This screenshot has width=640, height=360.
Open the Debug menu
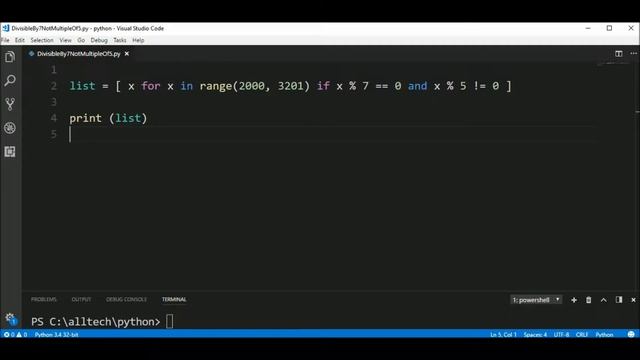click(x=99, y=40)
